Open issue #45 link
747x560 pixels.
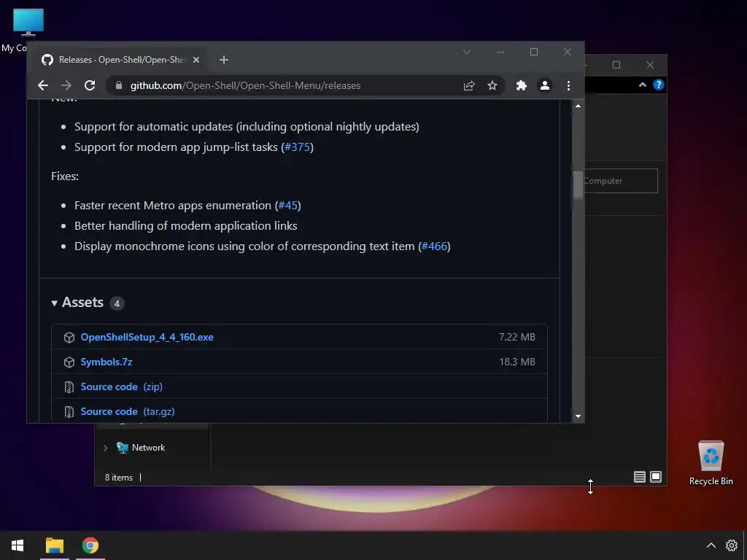click(287, 205)
